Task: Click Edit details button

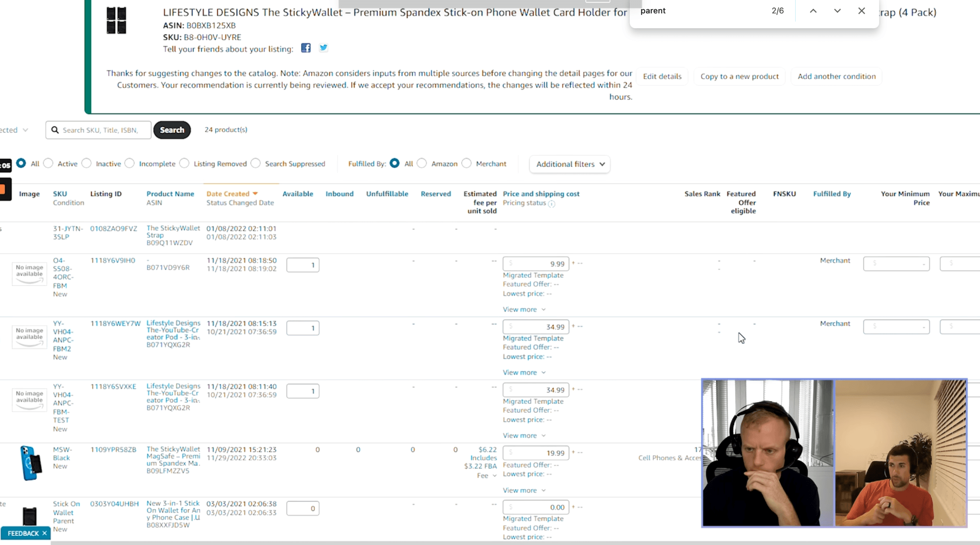Action: pyautogui.click(x=662, y=77)
